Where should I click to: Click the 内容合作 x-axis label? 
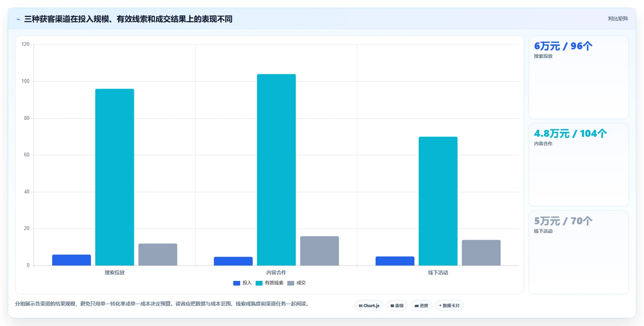[276, 272]
